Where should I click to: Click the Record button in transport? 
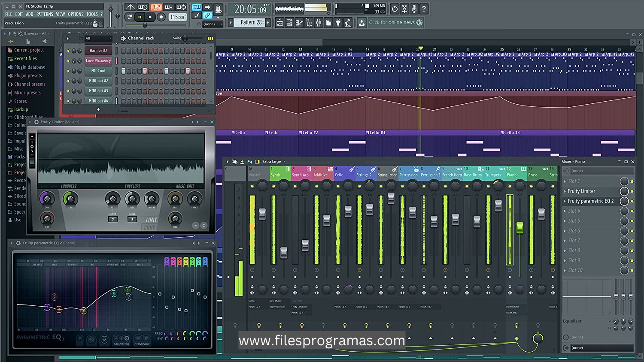tap(161, 17)
